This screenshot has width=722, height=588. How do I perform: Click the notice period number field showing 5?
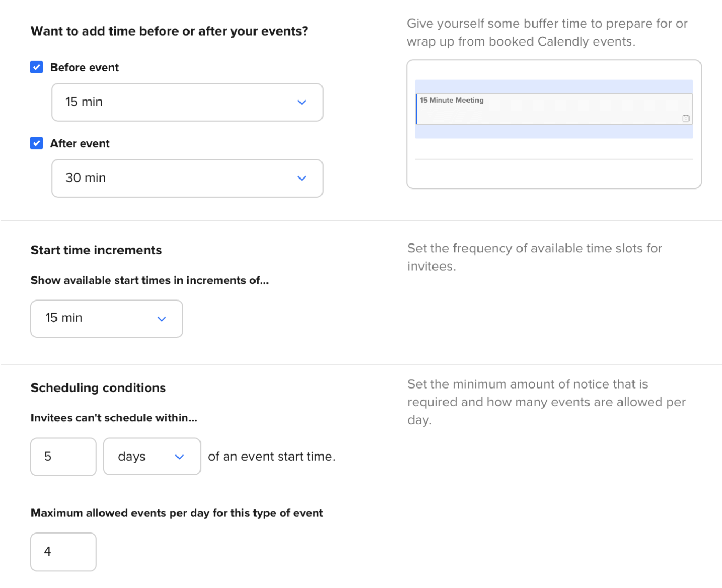tap(63, 457)
